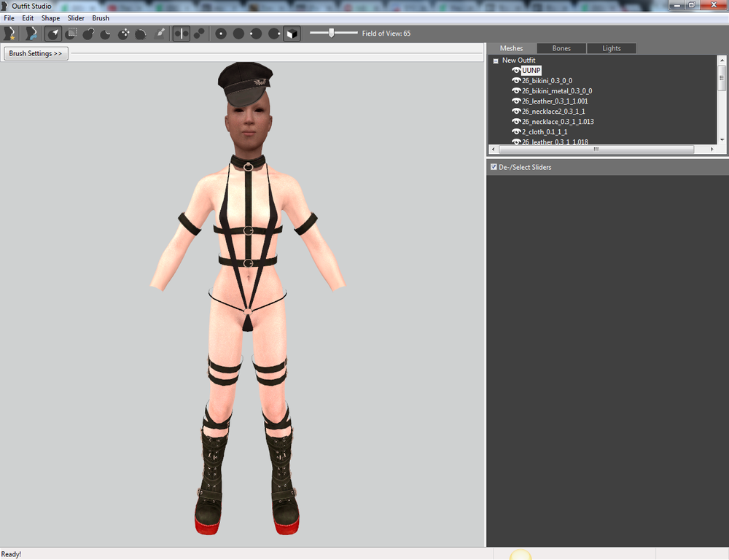Hide the UUNP mesh via eye icon

(x=516, y=71)
